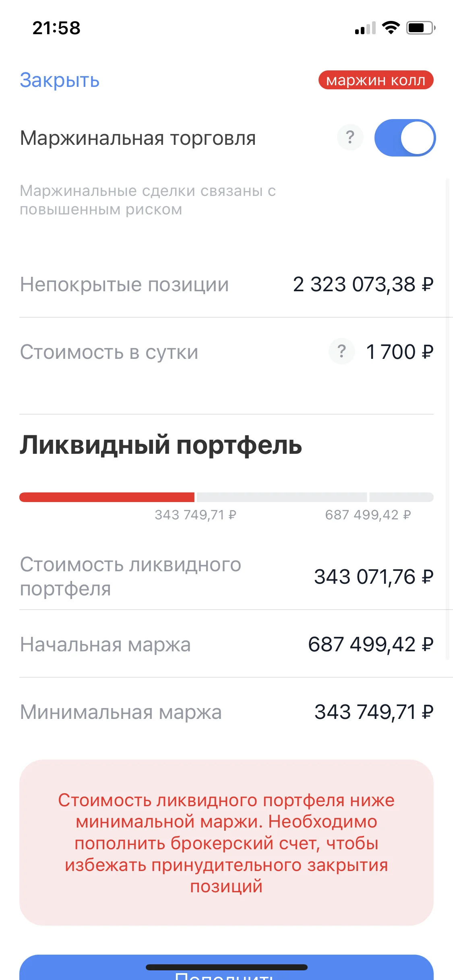
Task: Tap the battery status icon
Action: pos(421,28)
